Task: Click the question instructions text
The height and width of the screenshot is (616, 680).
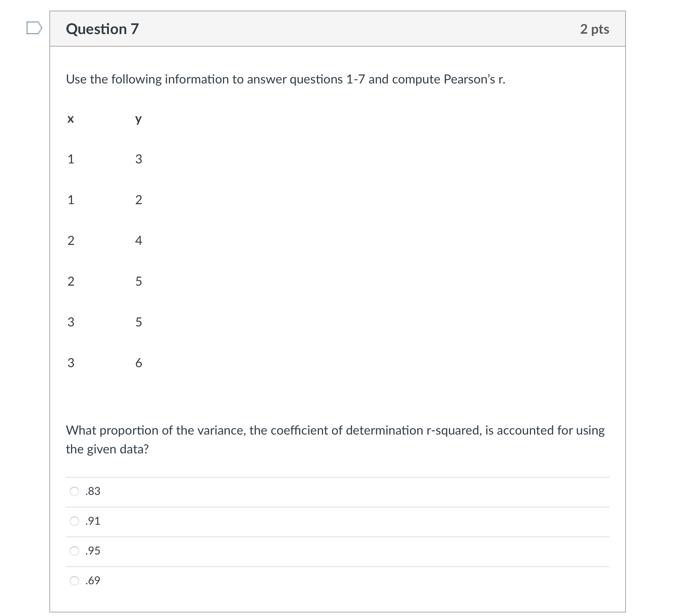Action: (x=285, y=79)
